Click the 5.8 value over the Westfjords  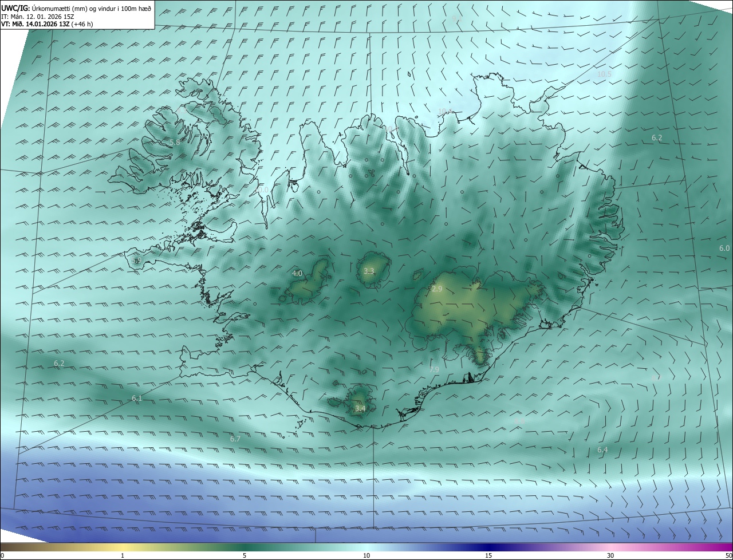coord(175,142)
